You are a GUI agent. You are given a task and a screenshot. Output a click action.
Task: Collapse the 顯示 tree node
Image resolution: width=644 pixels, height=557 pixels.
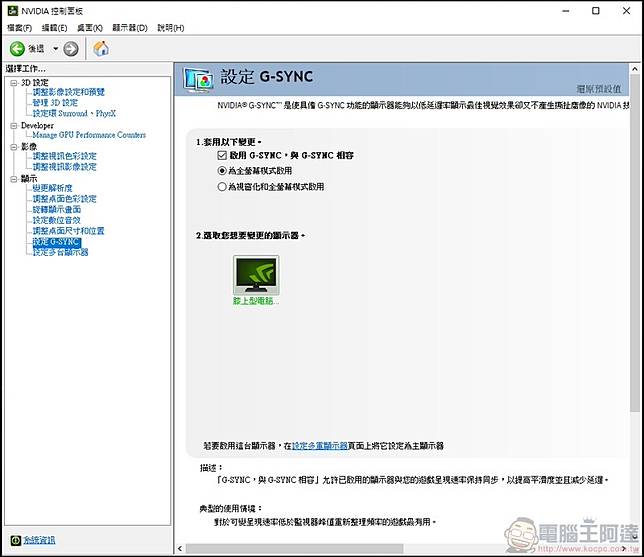14,179
